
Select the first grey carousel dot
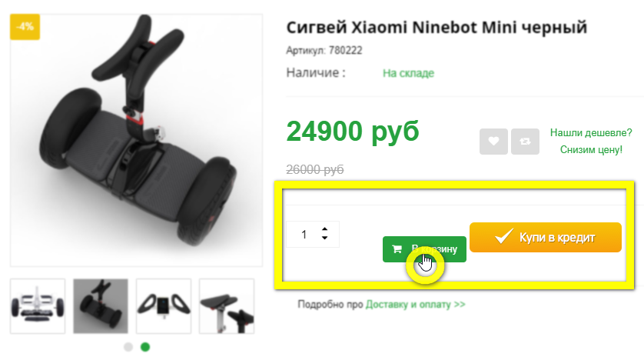tap(128, 347)
